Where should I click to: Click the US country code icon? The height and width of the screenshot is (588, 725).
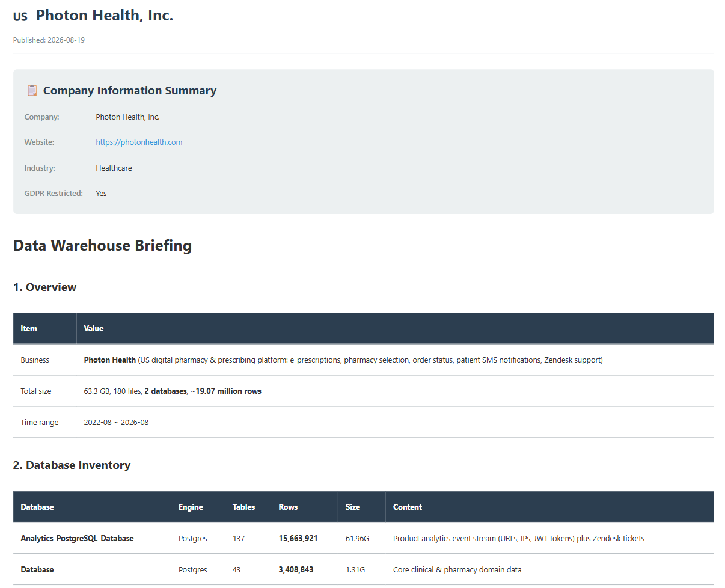tap(20, 17)
